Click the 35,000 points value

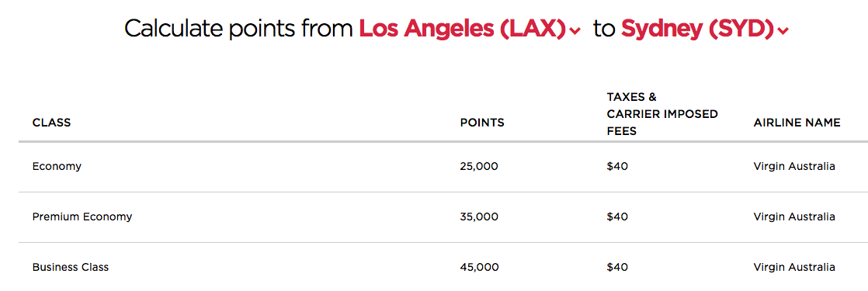click(x=479, y=217)
